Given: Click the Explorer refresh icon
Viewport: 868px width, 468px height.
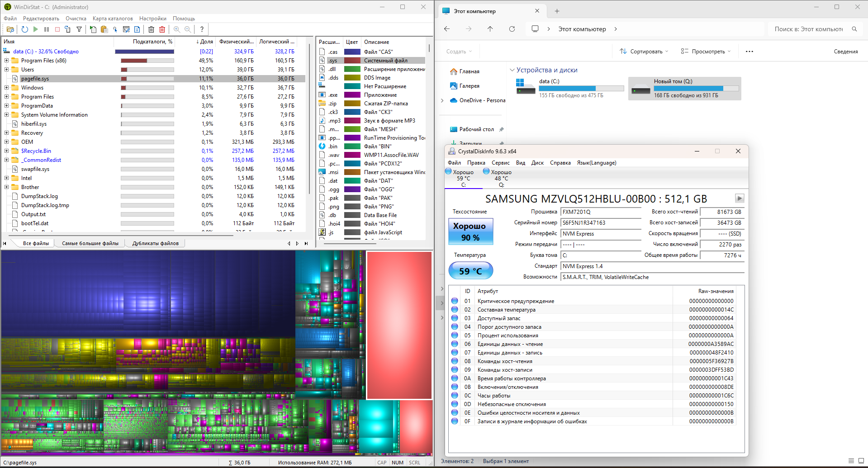Looking at the screenshot, I should pos(512,29).
